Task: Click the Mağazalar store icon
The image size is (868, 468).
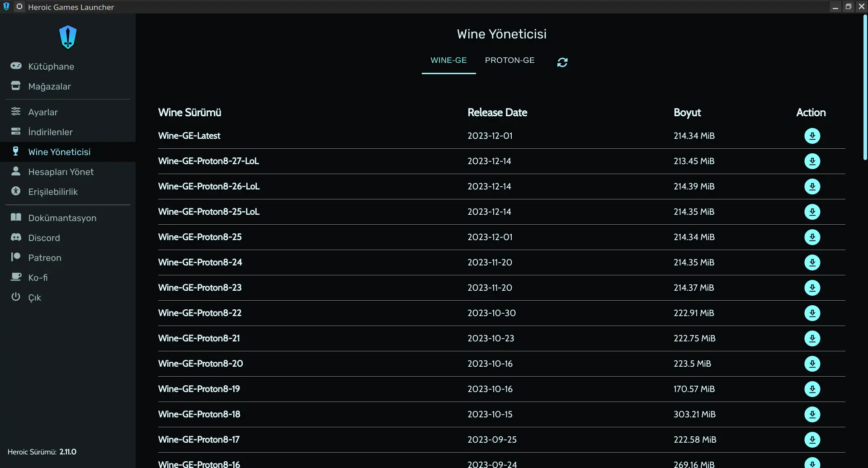Action: point(16,85)
